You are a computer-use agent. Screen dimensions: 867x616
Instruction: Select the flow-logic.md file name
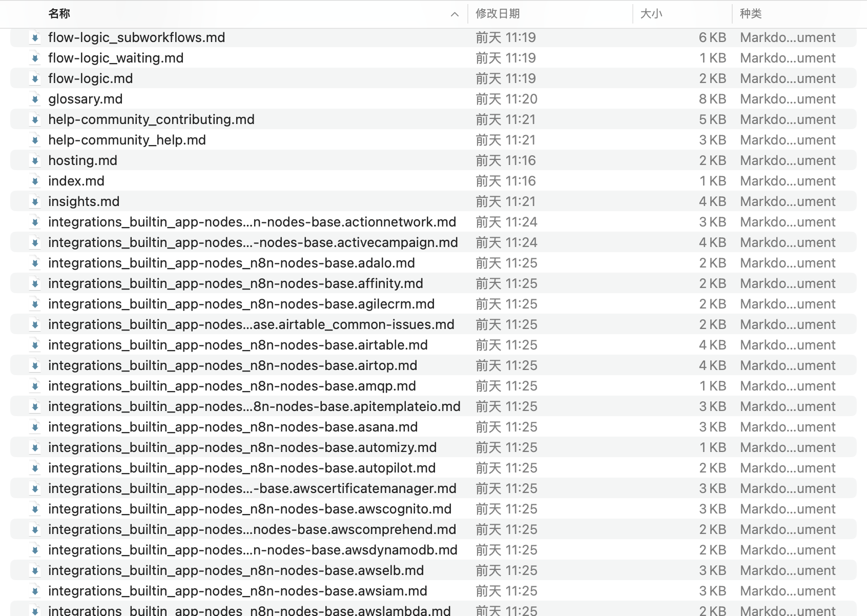coord(90,78)
